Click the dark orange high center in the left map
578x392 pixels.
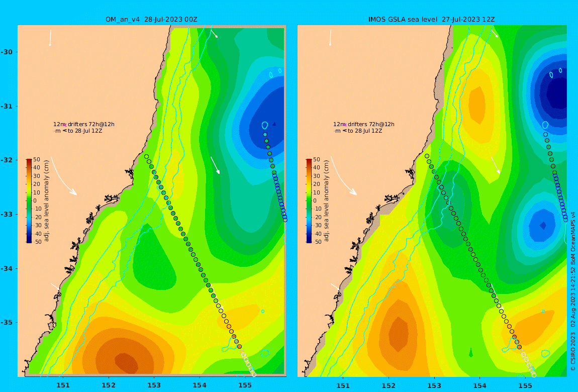click(126, 363)
